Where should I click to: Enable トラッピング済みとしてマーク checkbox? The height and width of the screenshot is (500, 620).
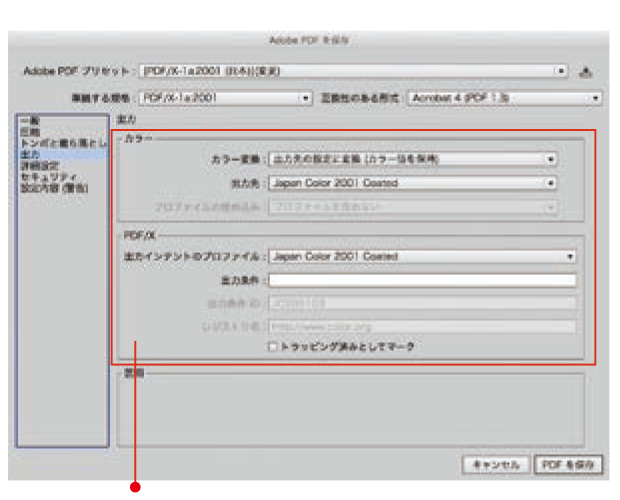272,347
